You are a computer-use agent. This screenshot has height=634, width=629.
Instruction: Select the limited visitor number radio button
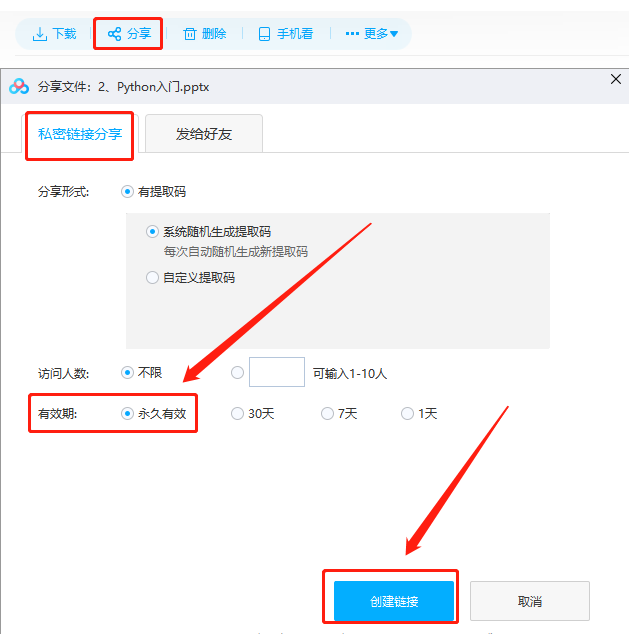237,373
